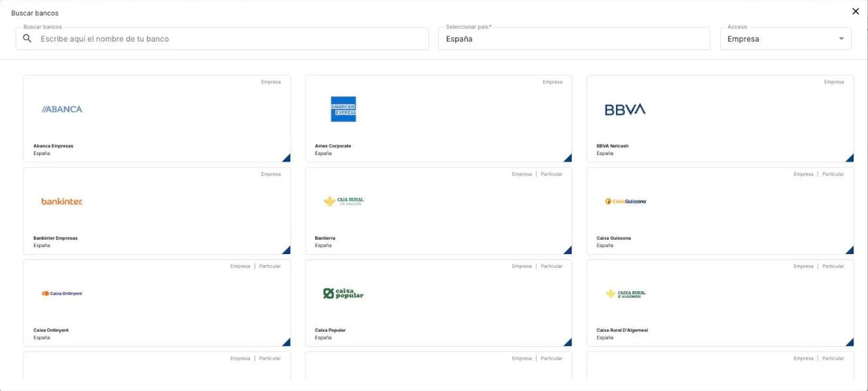This screenshot has height=391, width=868.
Task: Click the Caixa Popular name text
Action: [x=330, y=330]
